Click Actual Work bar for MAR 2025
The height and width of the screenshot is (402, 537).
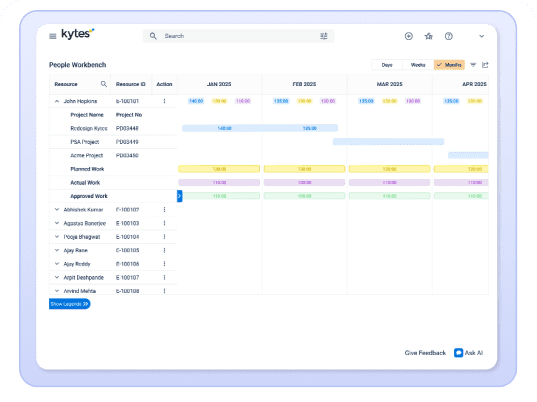(x=389, y=183)
